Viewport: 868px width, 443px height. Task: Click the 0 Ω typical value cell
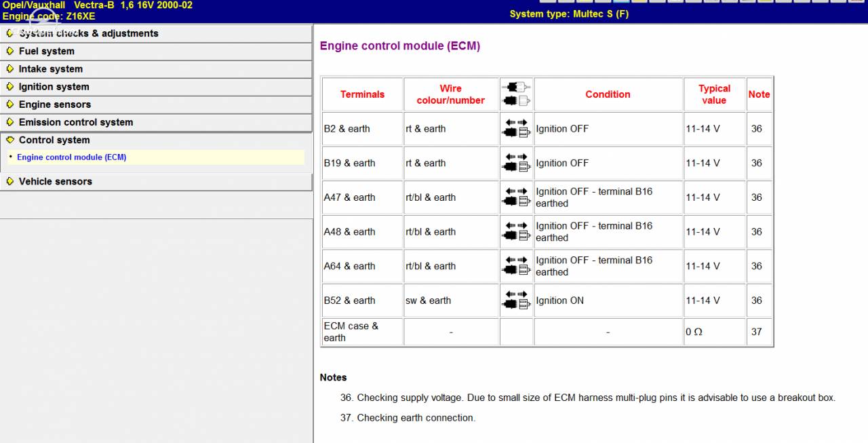[x=714, y=332]
